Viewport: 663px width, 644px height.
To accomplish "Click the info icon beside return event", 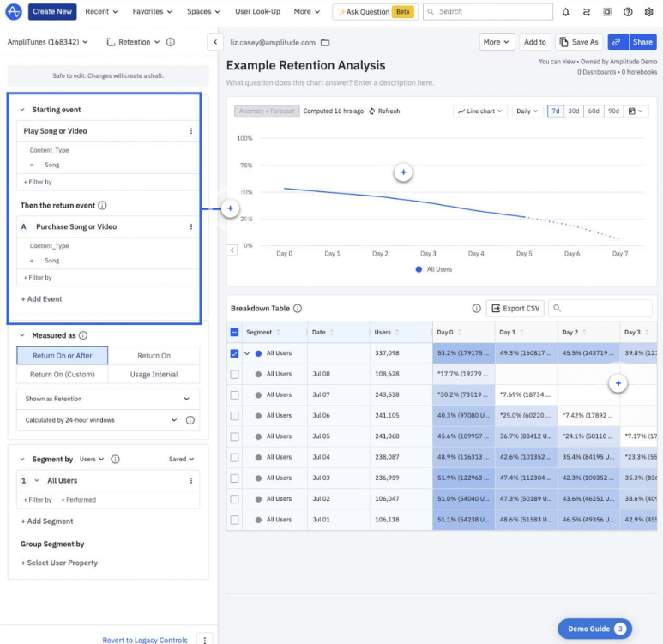I will 102,205.
